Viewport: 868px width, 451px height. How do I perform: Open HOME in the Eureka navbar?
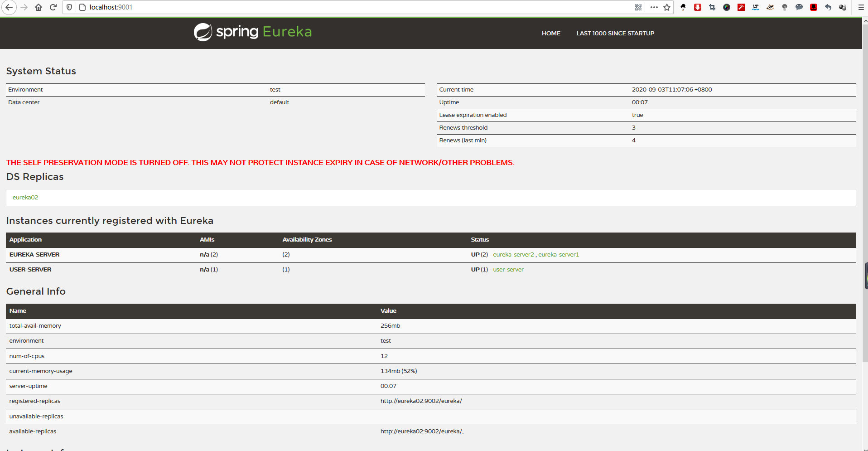[x=551, y=34]
